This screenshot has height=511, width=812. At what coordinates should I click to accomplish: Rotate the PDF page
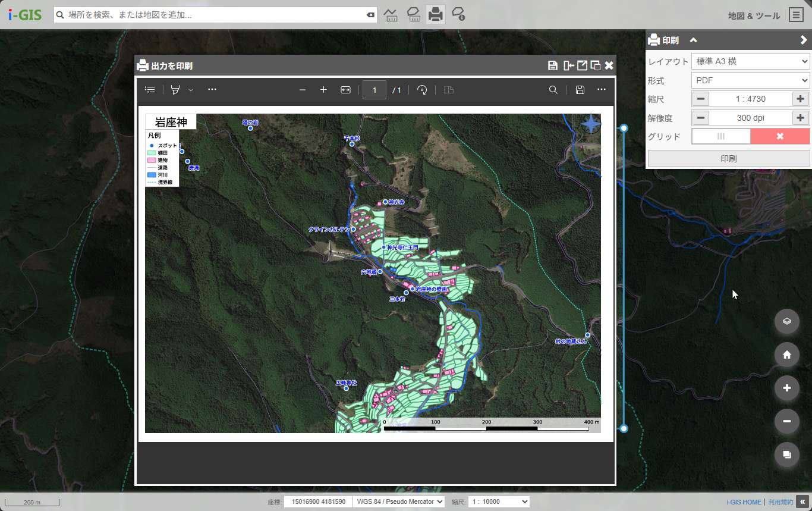422,90
